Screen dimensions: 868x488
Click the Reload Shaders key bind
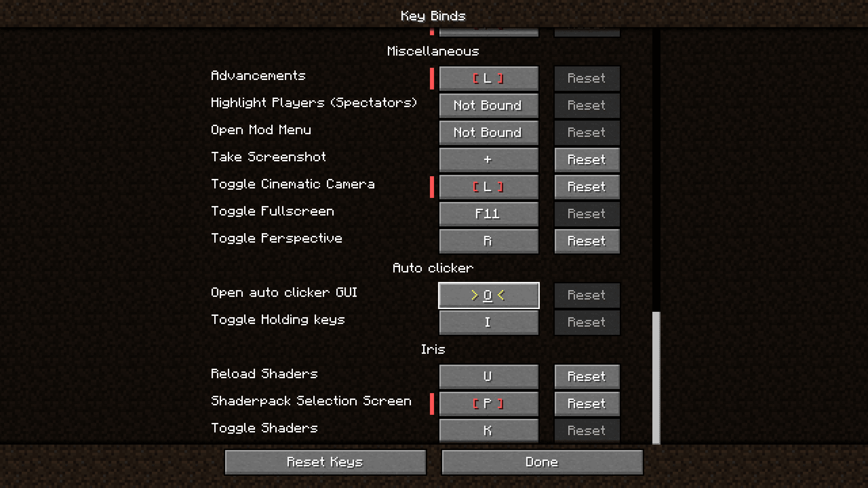[488, 376]
